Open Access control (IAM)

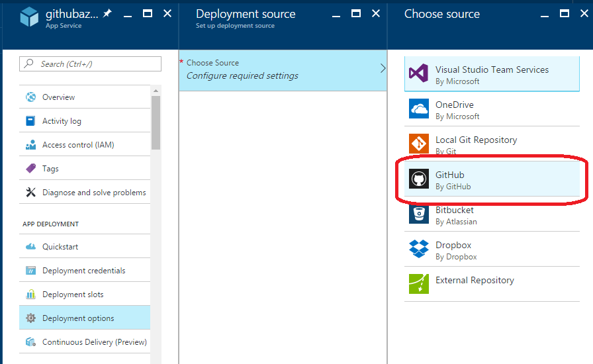point(85,145)
